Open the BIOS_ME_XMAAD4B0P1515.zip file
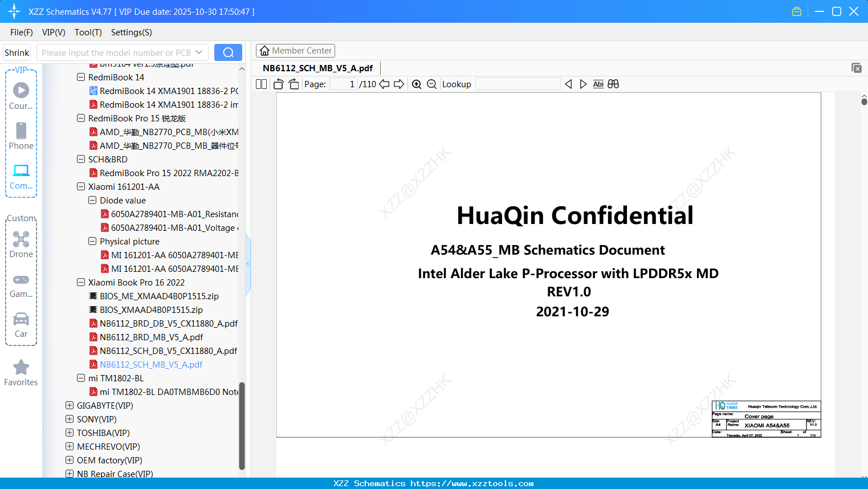 point(154,296)
